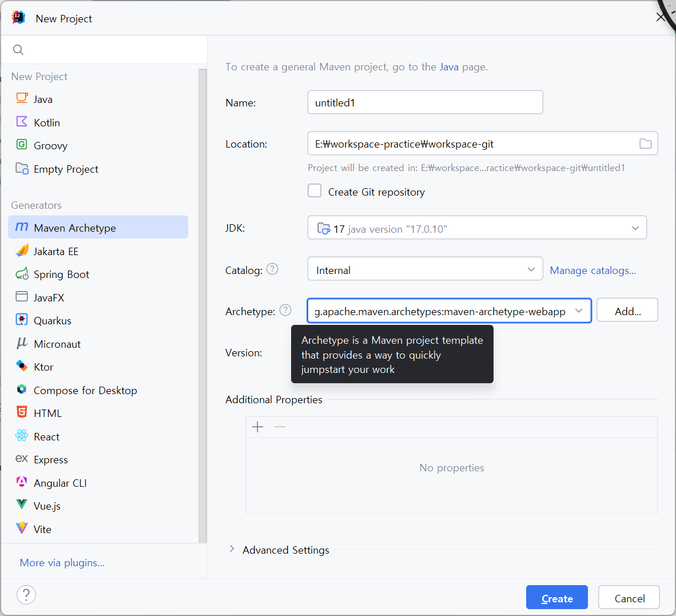Click the Quarkus logo icon
Viewport: 676px width, 616px height.
tap(22, 319)
